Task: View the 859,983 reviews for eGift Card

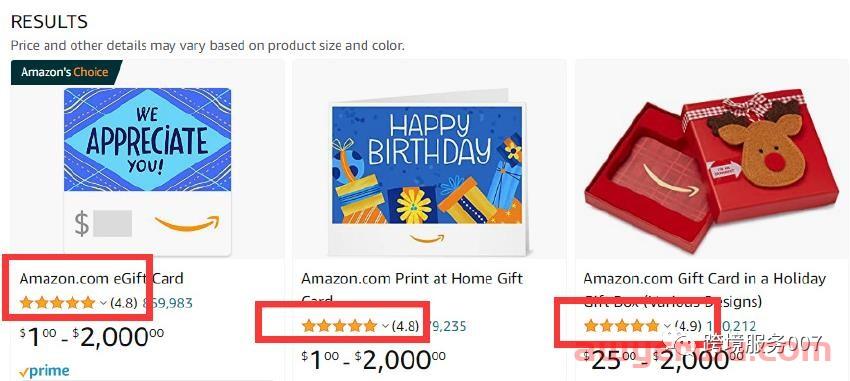Action: (168, 303)
